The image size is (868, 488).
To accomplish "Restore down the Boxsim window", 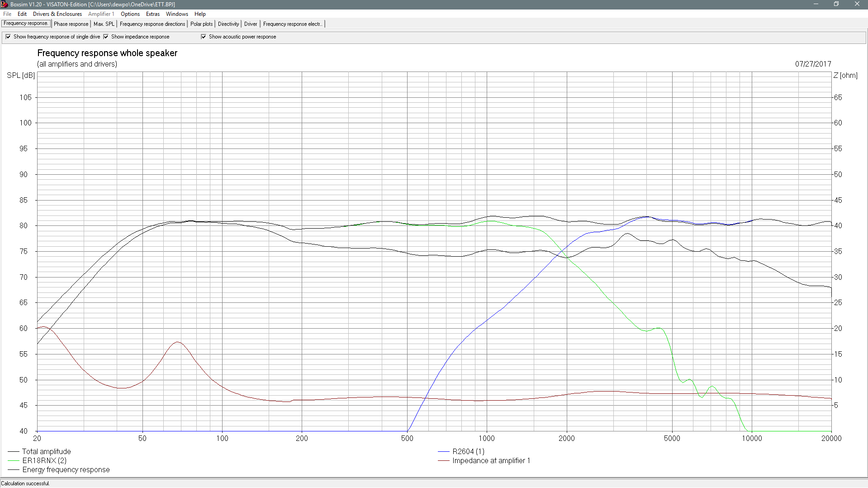I will [836, 4].
